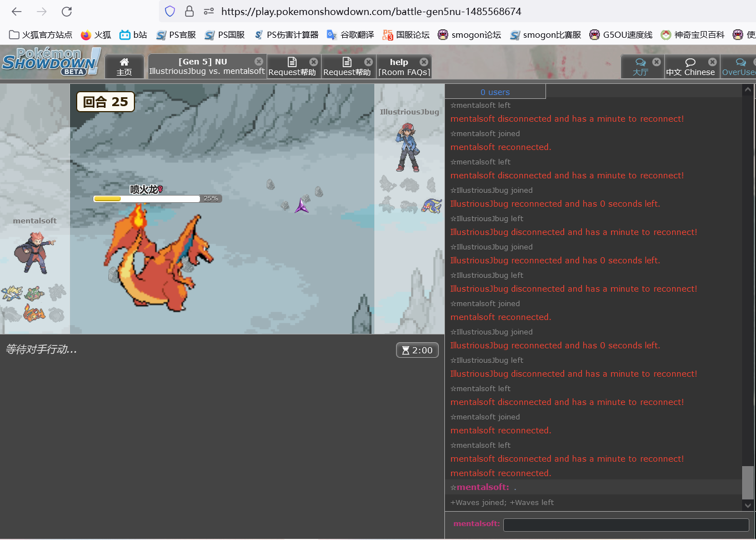
Task: Click the Pokémon Showdown logo
Action: [x=51, y=62]
